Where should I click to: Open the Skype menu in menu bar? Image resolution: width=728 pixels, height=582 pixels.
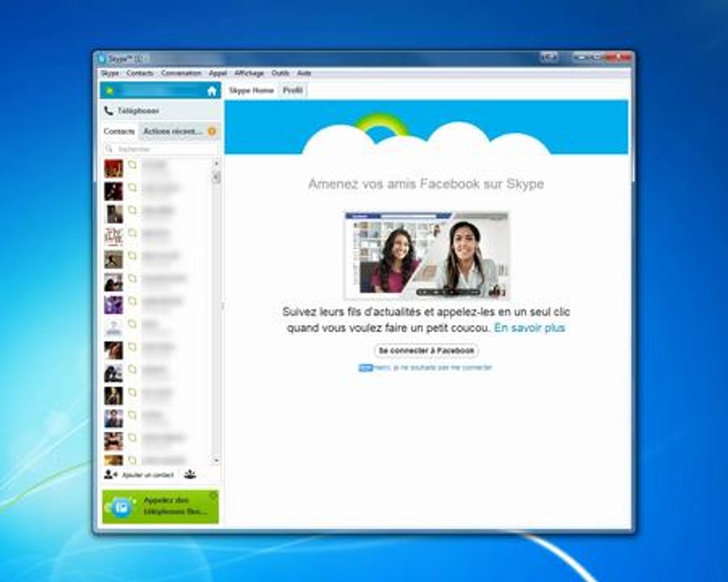pos(110,74)
